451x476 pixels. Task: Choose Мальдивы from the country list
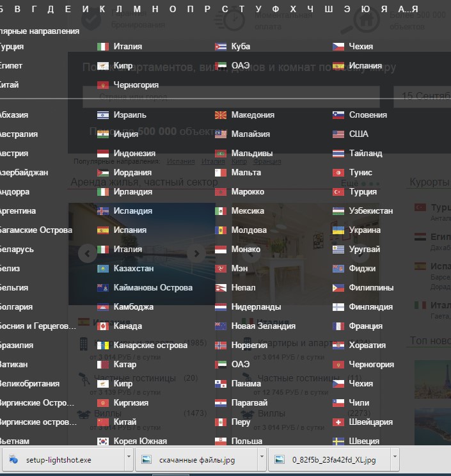pos(251,154)
